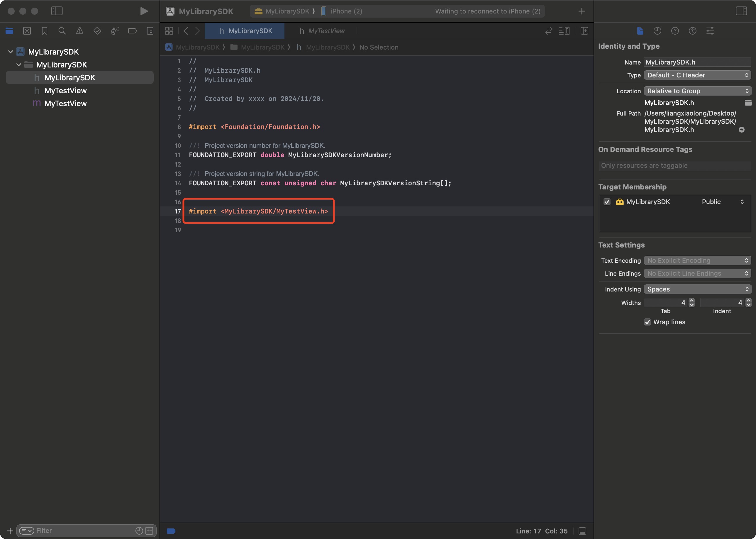Open the Location Relative to Group dropdown
The image size is (756, 539).
pyautogui.click(x=697, y=91)
